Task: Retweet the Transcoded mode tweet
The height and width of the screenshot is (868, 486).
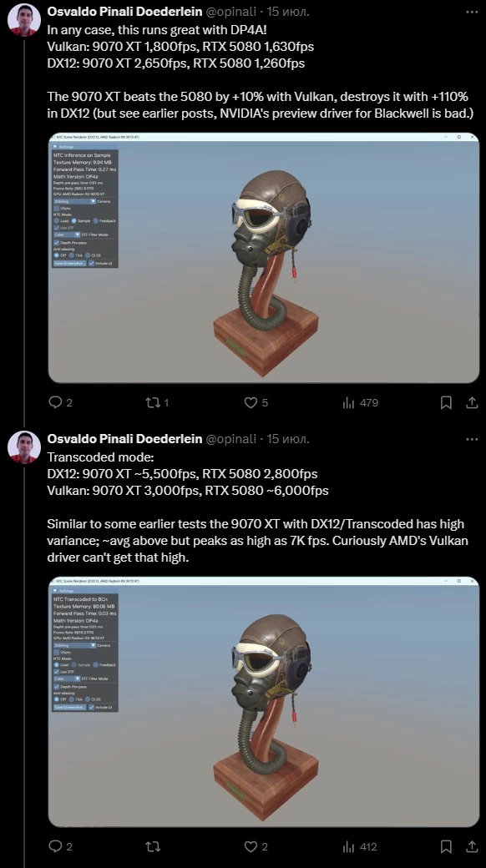Action: pyautogui.click(x=152, y=846)
